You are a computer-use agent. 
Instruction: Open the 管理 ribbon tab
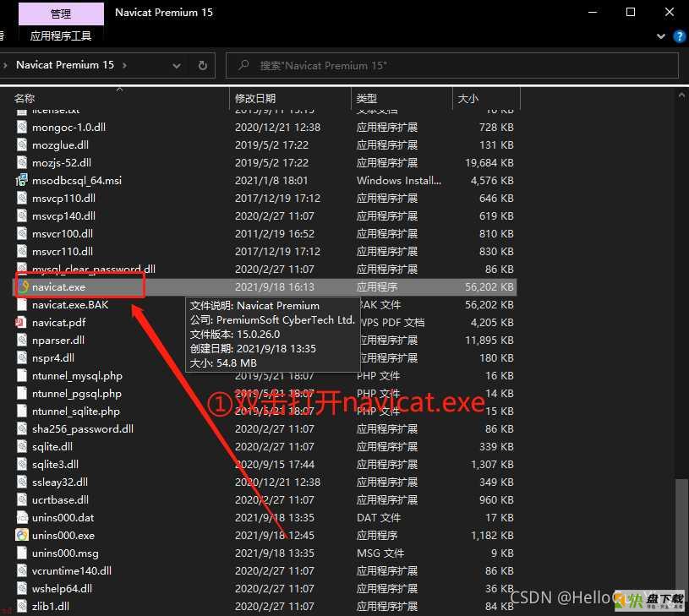point(61,14)
